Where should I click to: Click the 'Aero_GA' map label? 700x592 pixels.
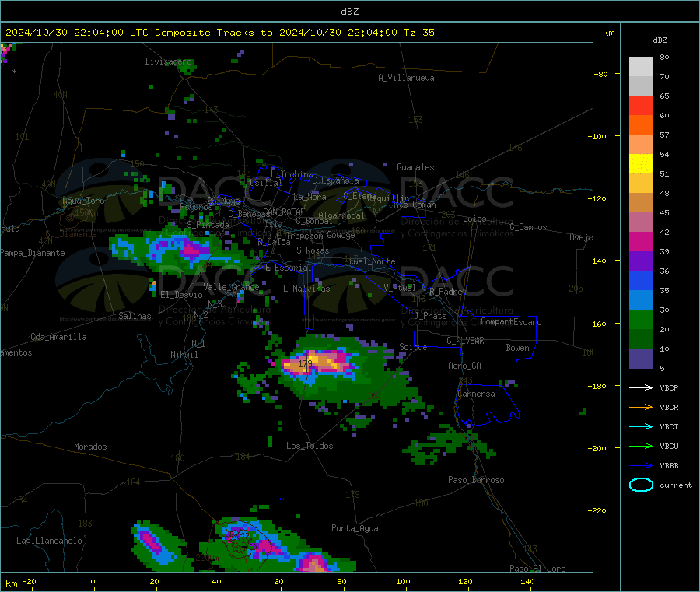coord(464,366)
